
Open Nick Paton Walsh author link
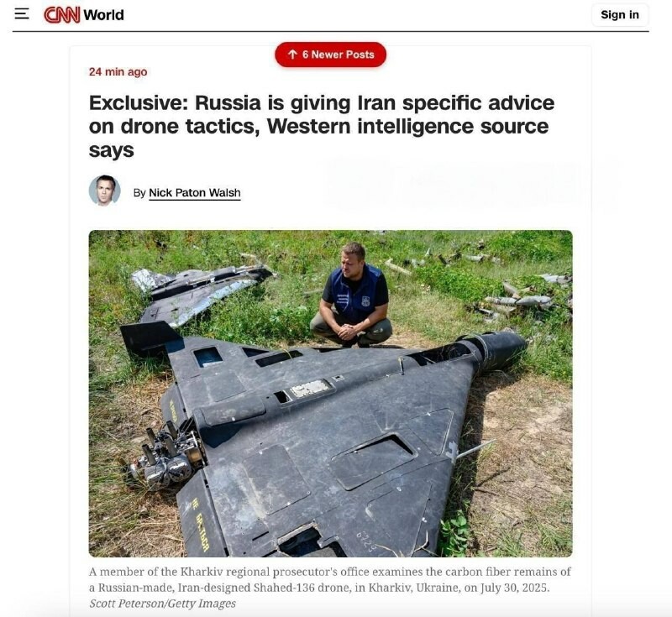[x=195, y=193]
